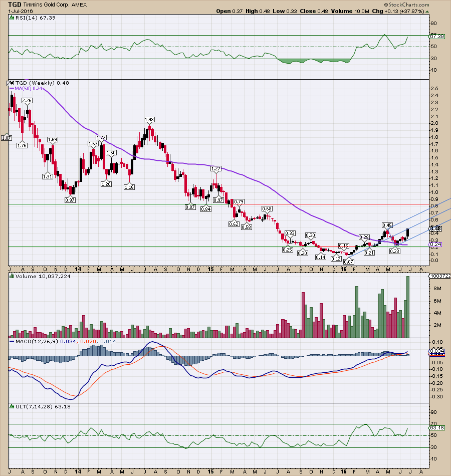This screenshot has height=476, width=451.
Task: Click the volume bars icon beside Volume label
Action: pyautogui.click(x=12, y=276)
